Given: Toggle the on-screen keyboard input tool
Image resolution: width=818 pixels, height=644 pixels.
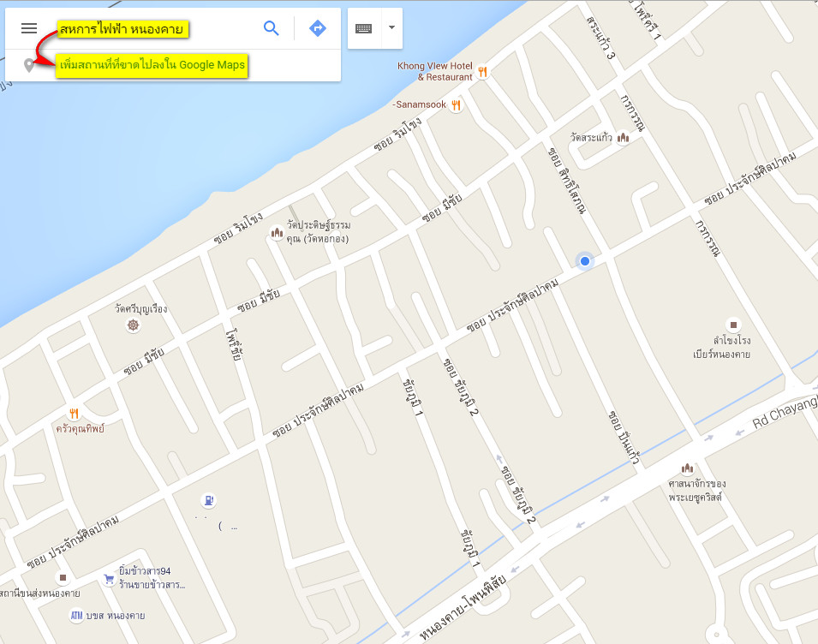Looking at the screenshot, I should [x=364, y=28].
